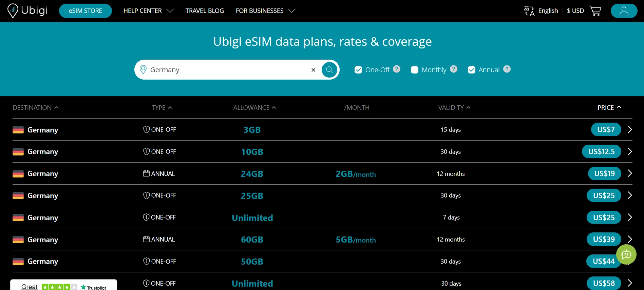Click the location pin icon in search
Screen dimensions: 644x290
point(143,69)
